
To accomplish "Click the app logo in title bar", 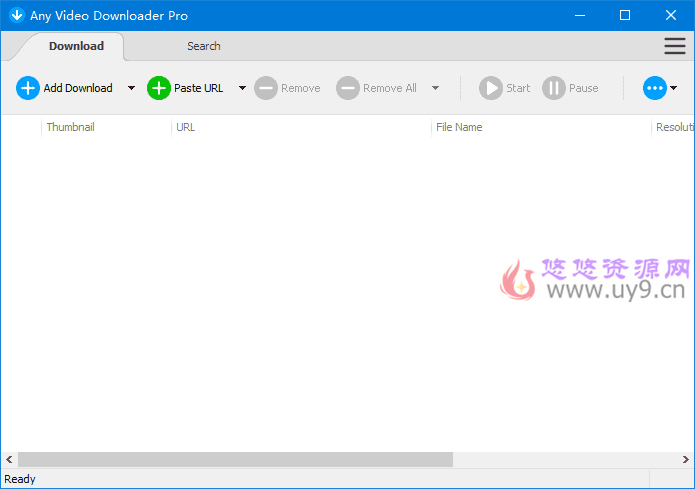I will [16, 16].
